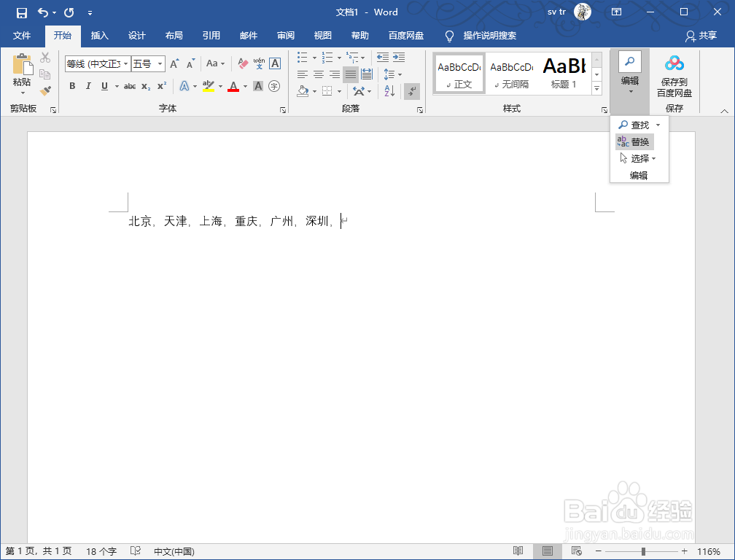Open the 字体 dialog launcher arrow
This screenshot has height=560, width=735.
284,109
